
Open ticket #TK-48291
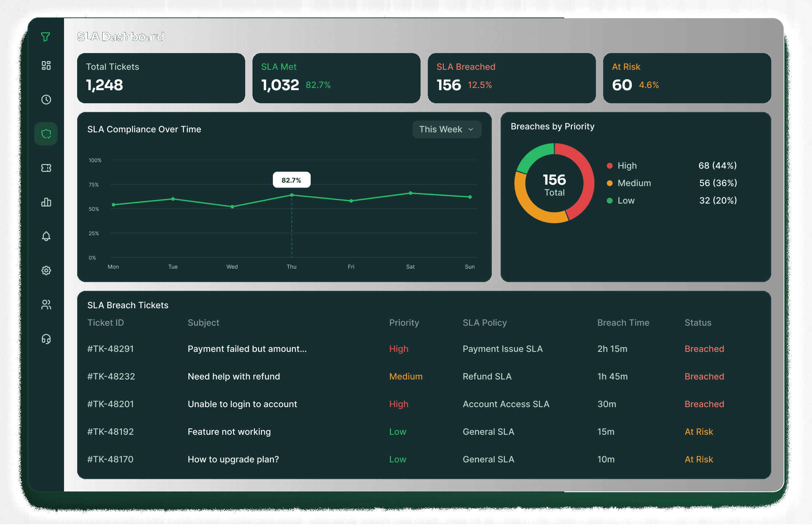(111, 349)
